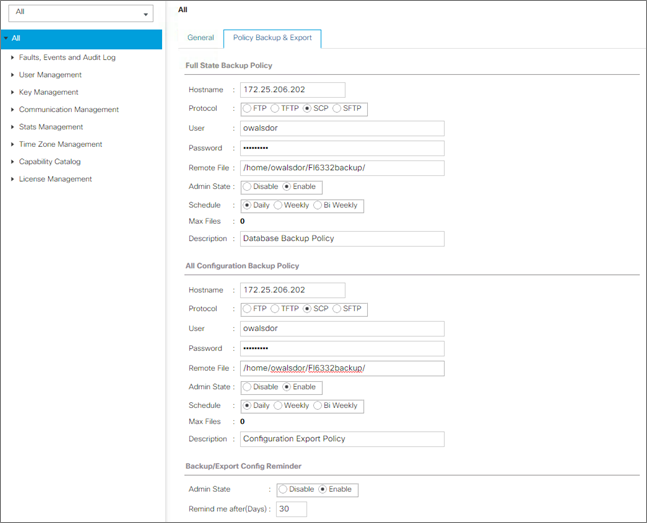
Task: Enable Full State Backup admin state
Action: [287, 187]
